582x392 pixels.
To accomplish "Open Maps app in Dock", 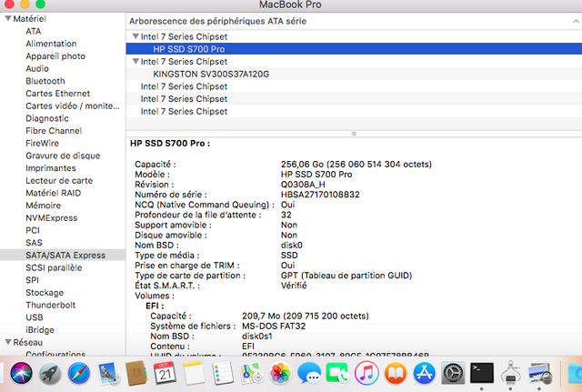I will [252, 373].
